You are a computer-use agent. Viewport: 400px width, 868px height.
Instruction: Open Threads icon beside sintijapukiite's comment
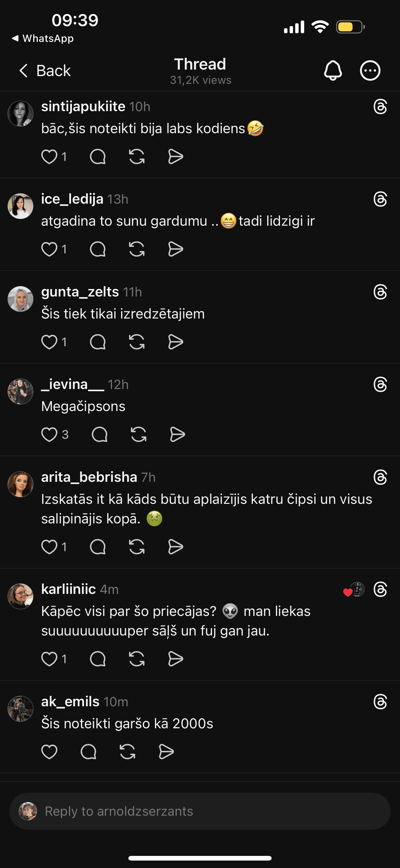380,107
